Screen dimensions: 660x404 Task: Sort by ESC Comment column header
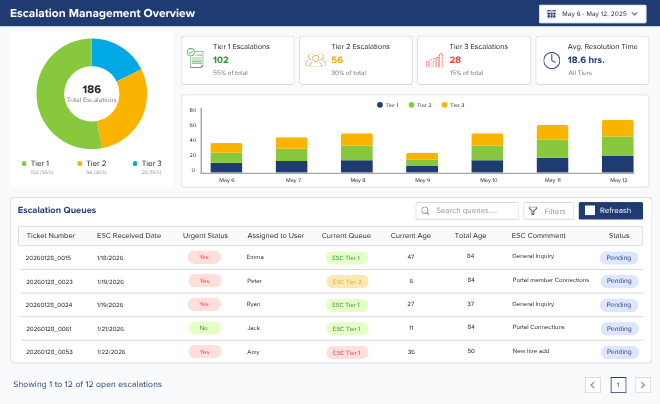pos(538,236)
